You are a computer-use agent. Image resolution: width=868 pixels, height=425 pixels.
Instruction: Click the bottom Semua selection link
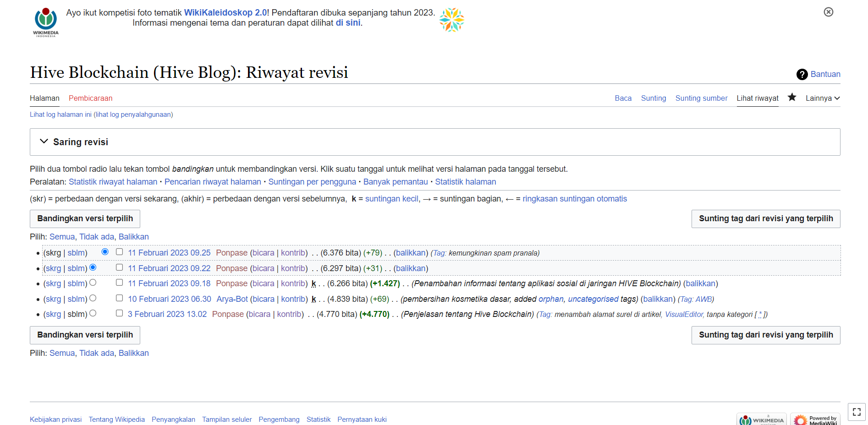click(62, 353)
